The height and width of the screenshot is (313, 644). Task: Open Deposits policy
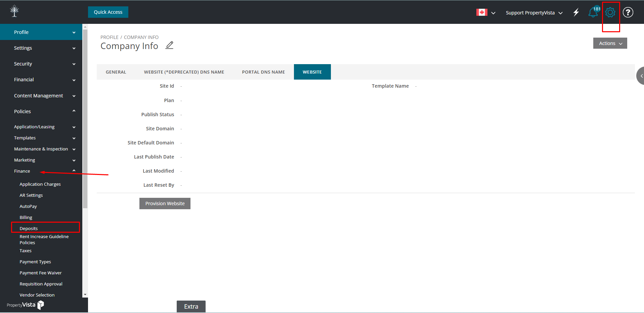click(x=29, y=229)
